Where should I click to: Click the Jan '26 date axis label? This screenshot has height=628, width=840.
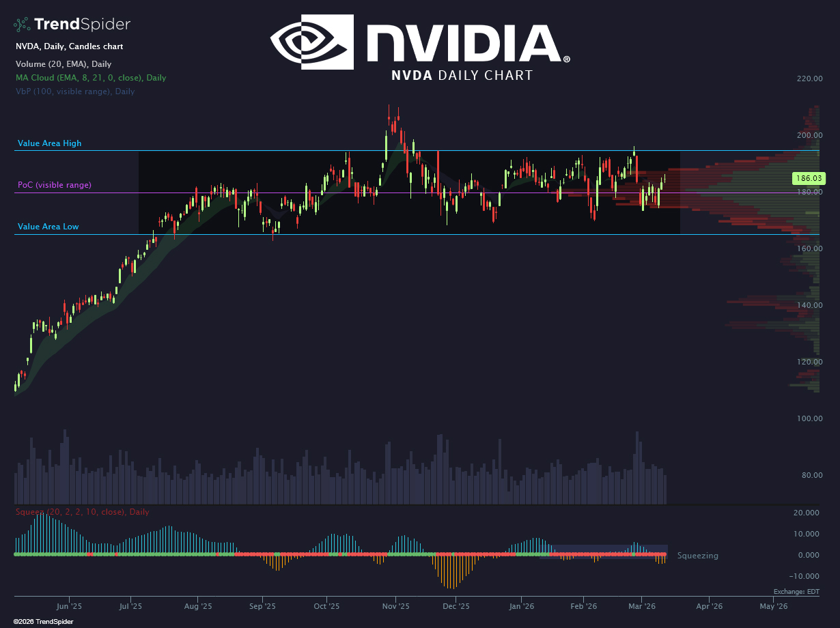pyautogui.click(x=522, y=605)
